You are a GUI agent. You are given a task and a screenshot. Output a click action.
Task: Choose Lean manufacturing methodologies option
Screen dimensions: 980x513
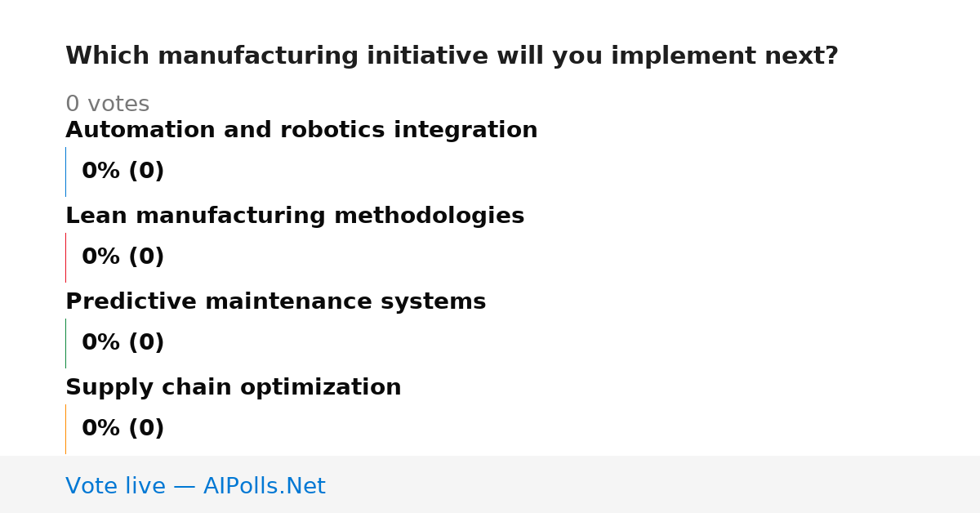(x=295, y=216)
